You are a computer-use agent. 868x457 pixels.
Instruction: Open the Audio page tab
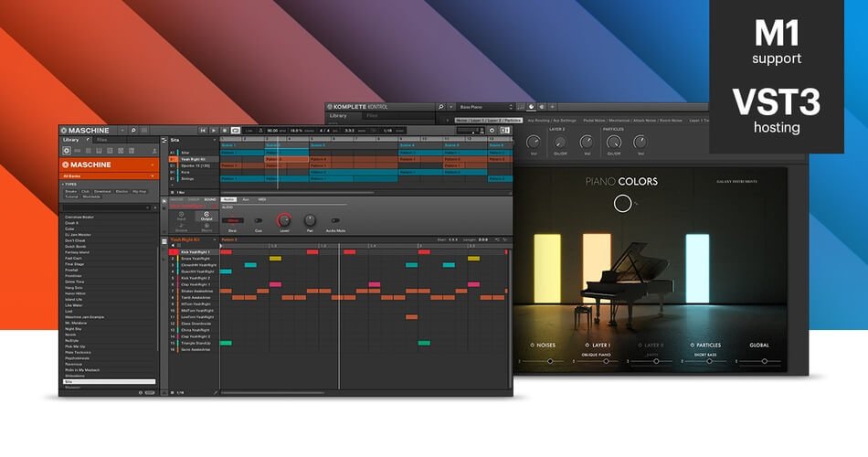pos(228,199)
